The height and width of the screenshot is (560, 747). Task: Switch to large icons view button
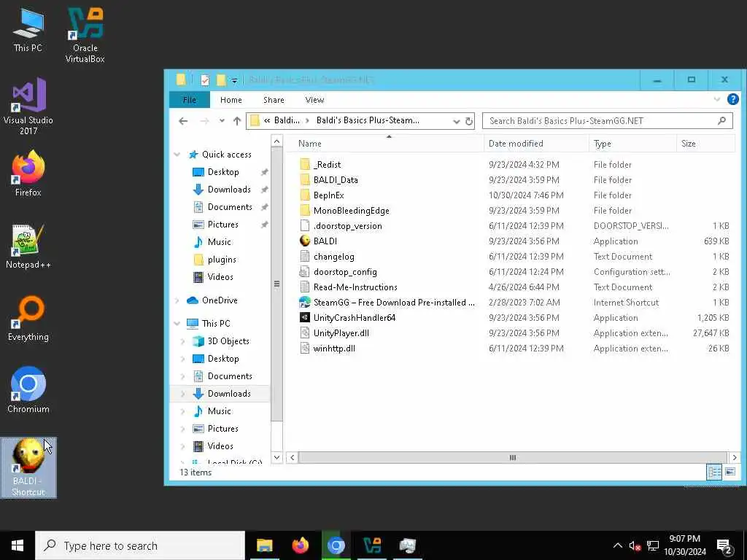pos(730,472)
